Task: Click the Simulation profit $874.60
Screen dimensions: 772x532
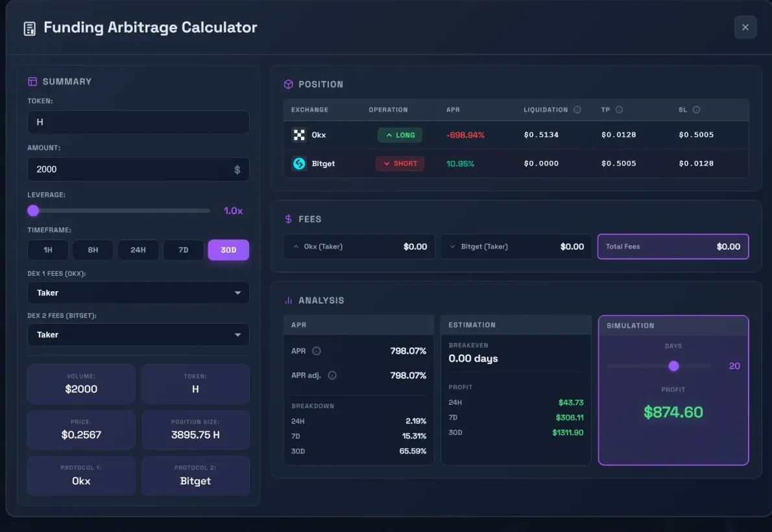Action: point(673,412)
